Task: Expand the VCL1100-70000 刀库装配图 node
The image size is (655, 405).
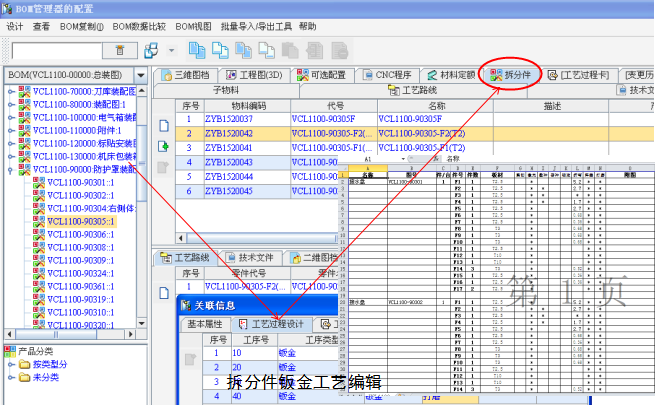Action: 10,91
